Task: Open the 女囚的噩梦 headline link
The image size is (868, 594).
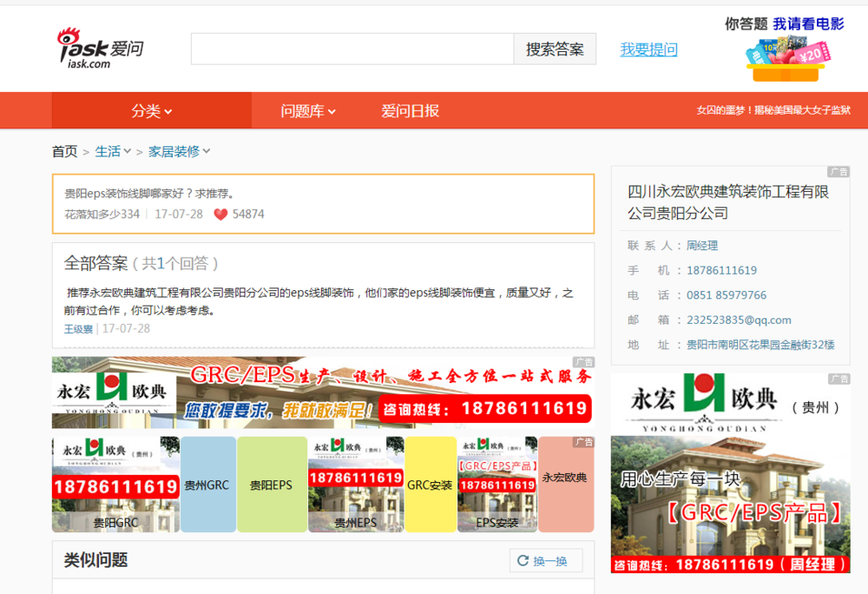Action: [773, 110]
